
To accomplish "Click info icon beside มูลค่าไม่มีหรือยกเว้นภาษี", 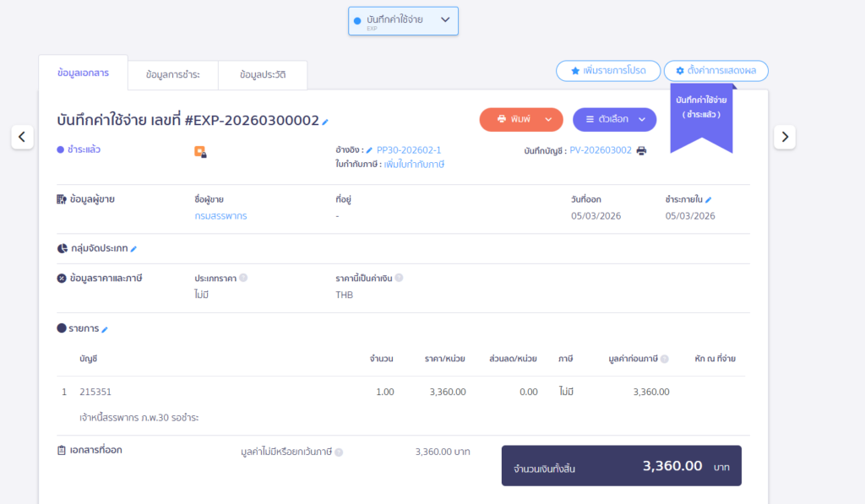I will tap(339, 453).
